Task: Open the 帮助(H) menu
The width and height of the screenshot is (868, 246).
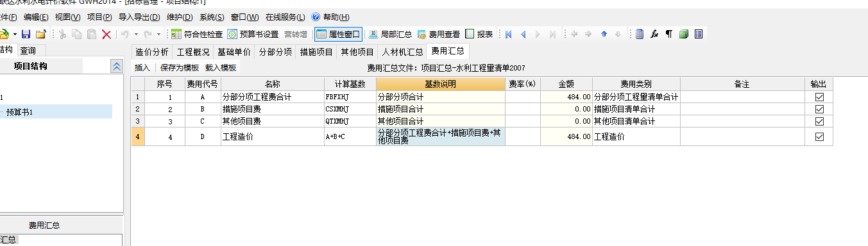Action: click(331, 17)
